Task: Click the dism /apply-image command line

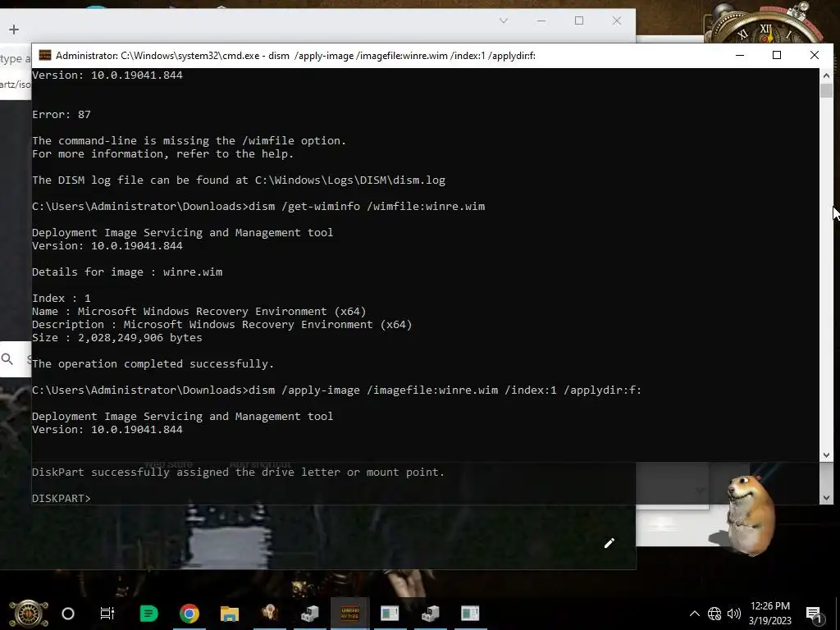Action: [x=336, y=390]
